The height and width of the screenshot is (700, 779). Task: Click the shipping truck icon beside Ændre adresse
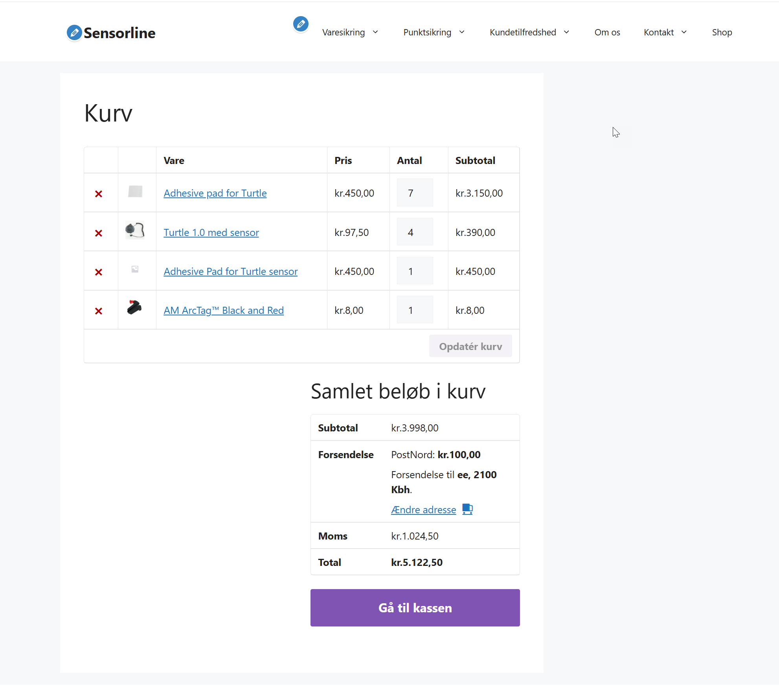click(x=467, y=509)
